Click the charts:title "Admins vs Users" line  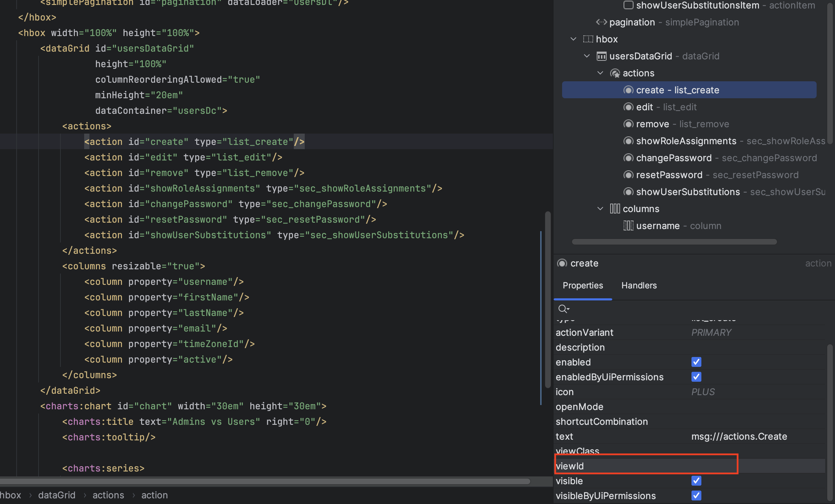[194, 422]
